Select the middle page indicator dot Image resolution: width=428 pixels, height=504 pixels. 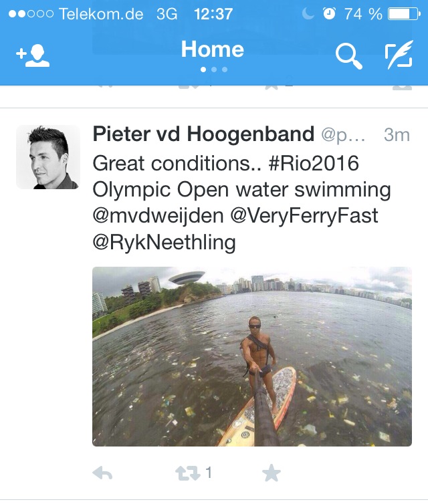point(213,70)
